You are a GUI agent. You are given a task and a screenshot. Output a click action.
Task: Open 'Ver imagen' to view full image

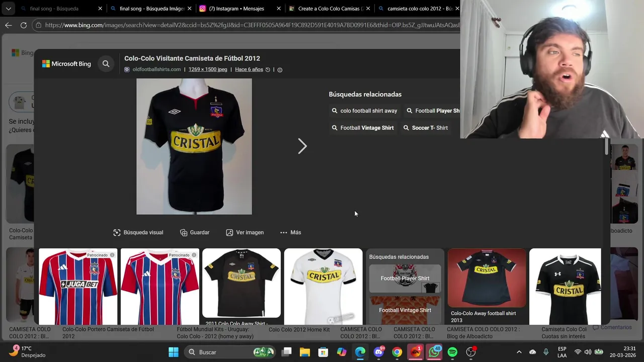pos(245,232)
